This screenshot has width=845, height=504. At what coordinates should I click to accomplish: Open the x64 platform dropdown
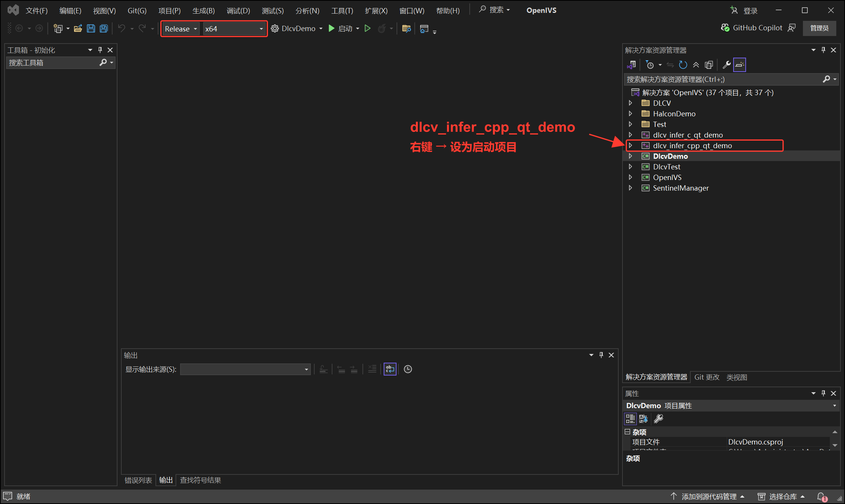(x=234, y=29)
